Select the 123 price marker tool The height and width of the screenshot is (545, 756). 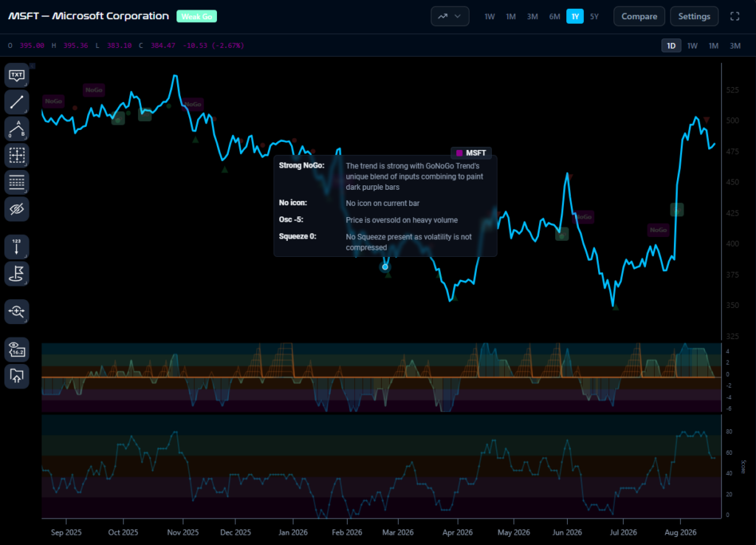point(17,247)
